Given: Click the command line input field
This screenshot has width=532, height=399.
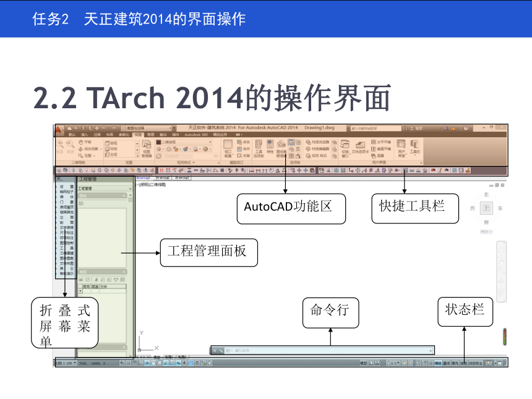Looking at the screenshot, I should [x=329, y=350].
